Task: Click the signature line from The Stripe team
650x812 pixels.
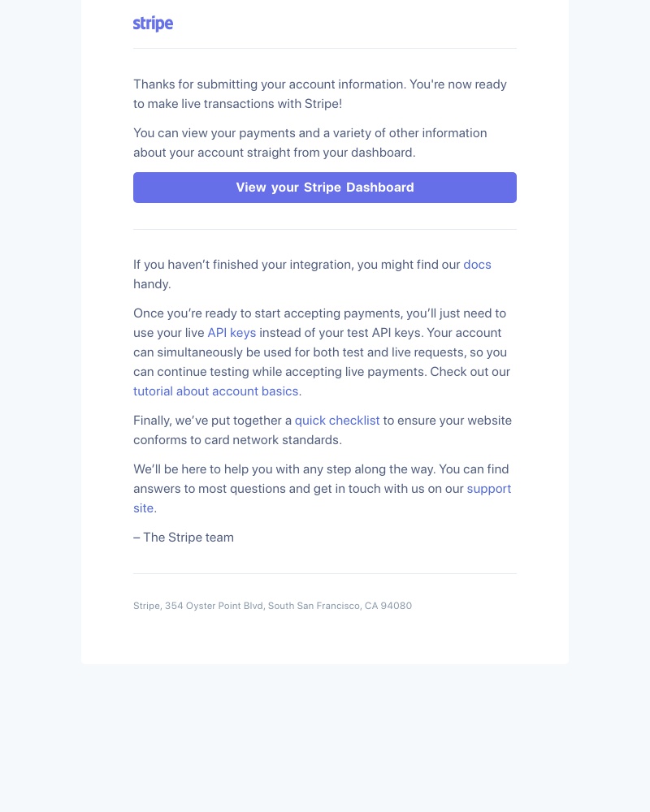Action: pos(184,537)
